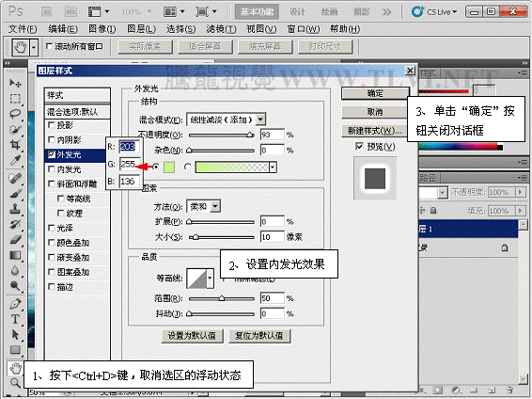
Task: Select the History Brush tool
Action: click(x=15, y=224)
